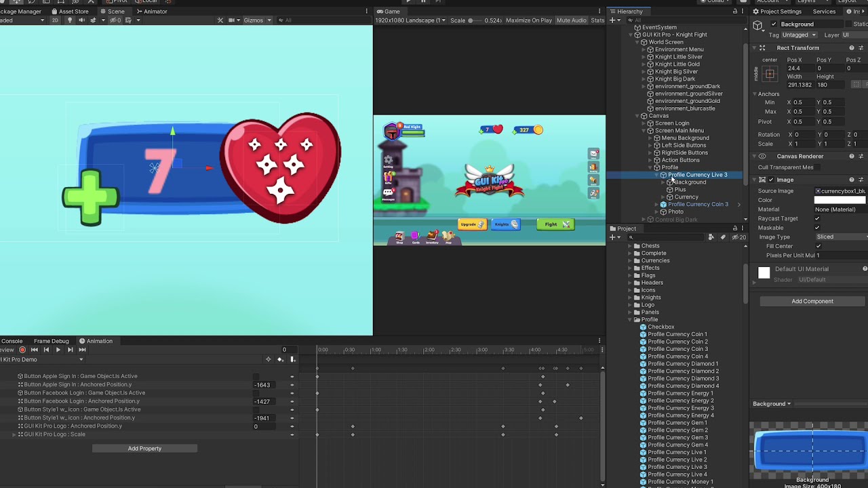Click the Add Event icon in Animation
This screenshot has height=488, width=868.
293,359
